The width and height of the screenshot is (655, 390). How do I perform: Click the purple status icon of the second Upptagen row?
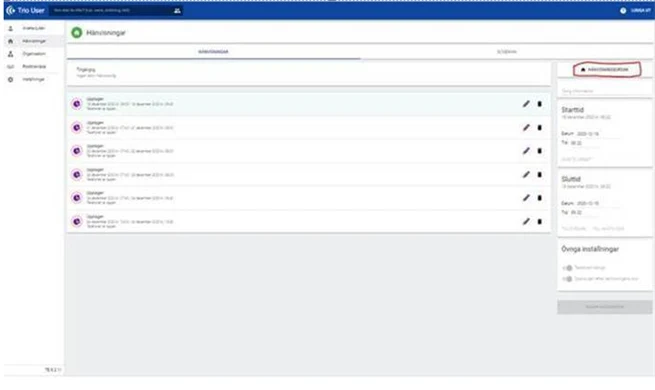76,127
